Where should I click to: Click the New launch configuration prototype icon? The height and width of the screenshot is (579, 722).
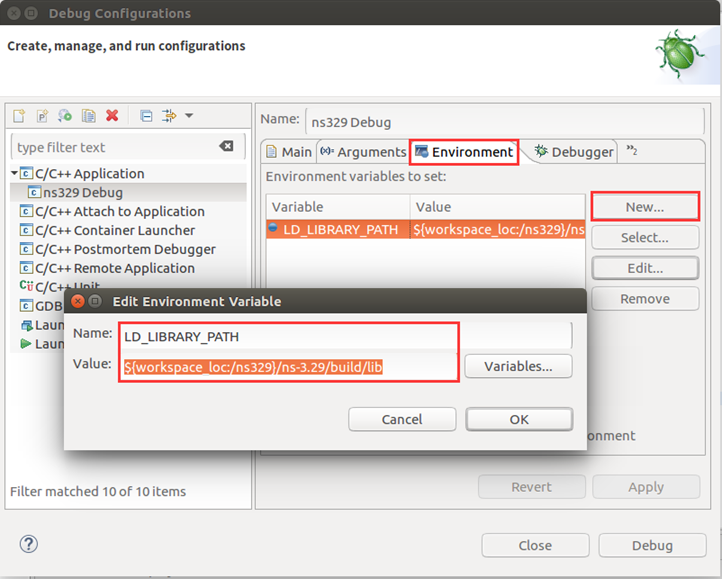pos(42,116)
